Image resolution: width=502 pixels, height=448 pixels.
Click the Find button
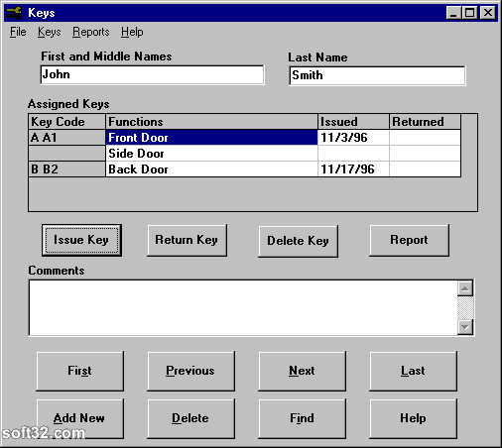click(x=302, y=418)
